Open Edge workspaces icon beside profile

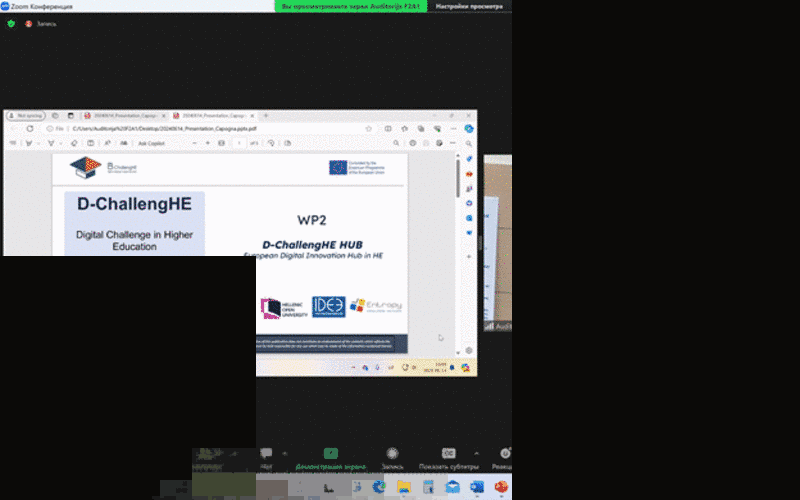tap(55, 116)
